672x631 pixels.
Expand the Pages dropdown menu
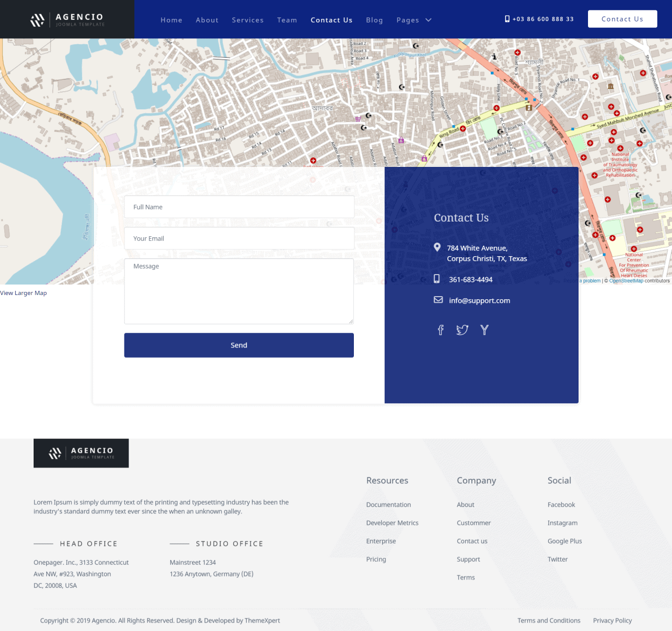coord(414,20)
